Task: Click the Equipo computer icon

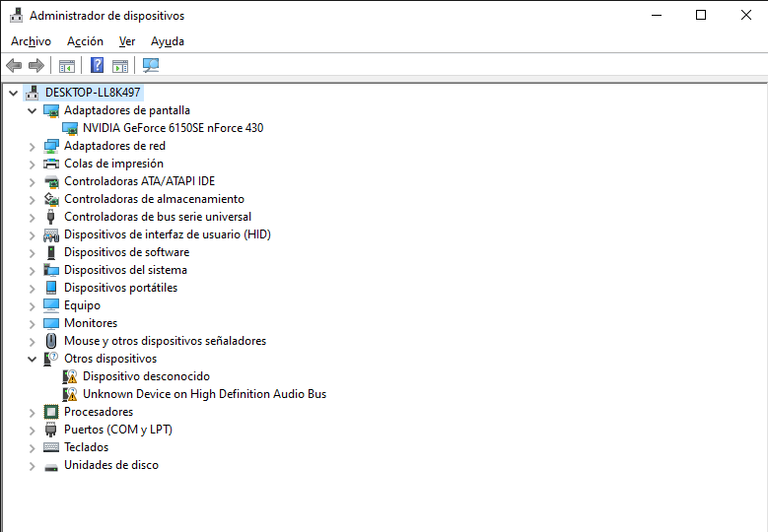Action: point(51,305)
